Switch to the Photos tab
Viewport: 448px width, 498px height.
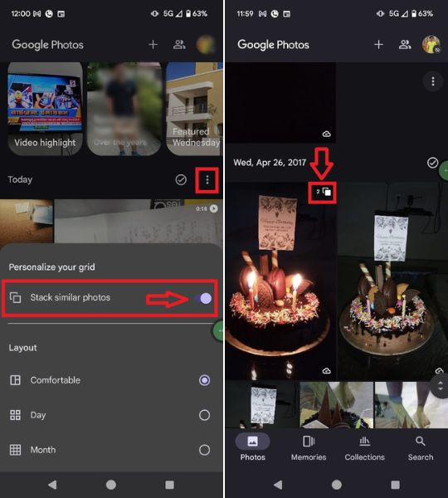tap(253, 448)
